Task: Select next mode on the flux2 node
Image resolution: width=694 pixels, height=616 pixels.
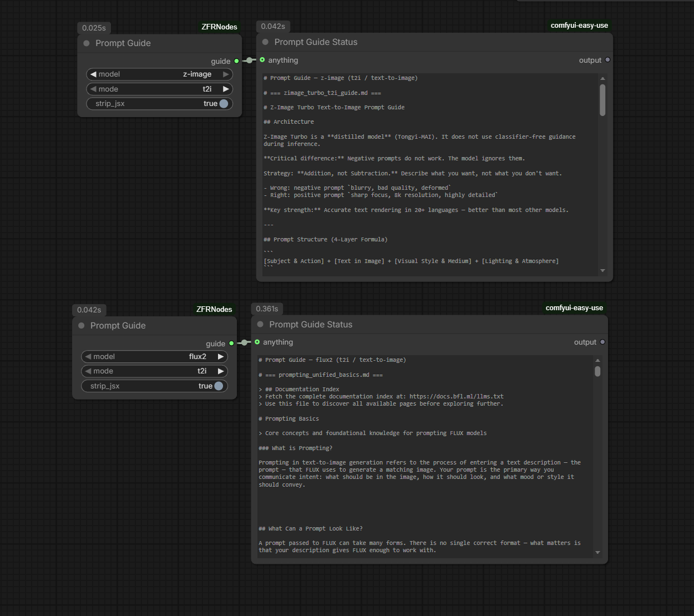Action: pyautogui.click(x=221, y=371)
